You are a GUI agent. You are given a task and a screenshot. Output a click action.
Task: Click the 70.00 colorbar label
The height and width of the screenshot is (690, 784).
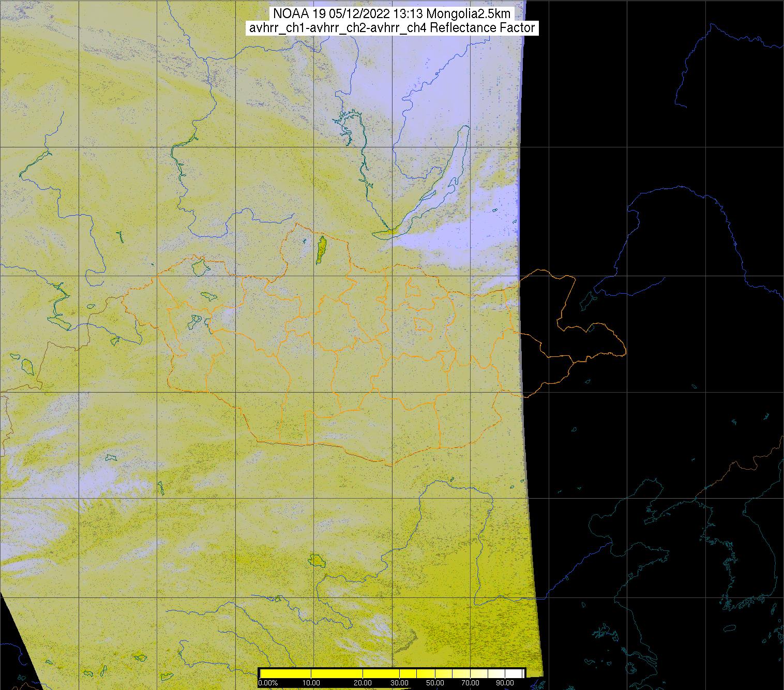coord(470,683)
